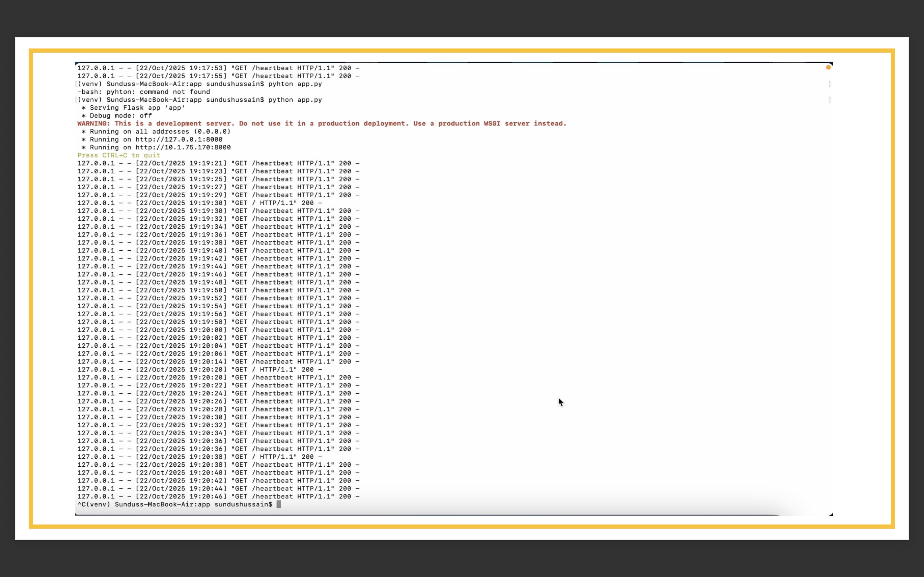The width and height of the screenshot is (924, 577).
Task: Click the 'Debug mode: off' line
Action: point(117,116)
